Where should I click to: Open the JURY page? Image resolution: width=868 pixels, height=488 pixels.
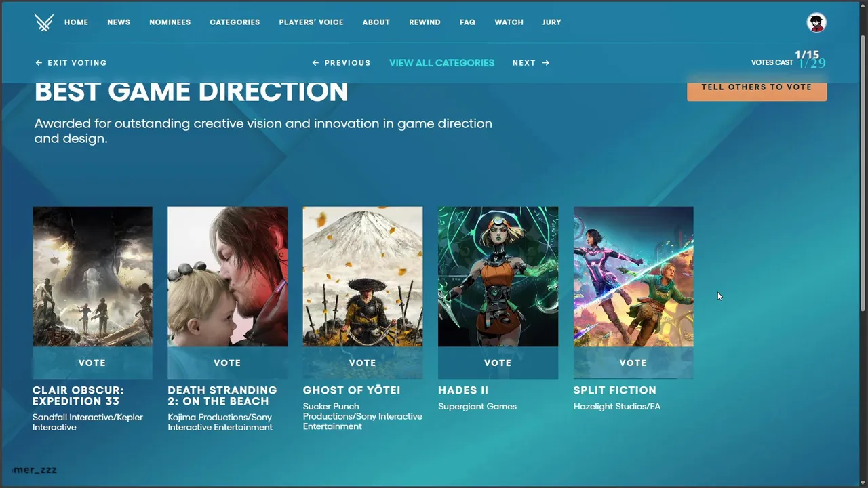point(552,22)
